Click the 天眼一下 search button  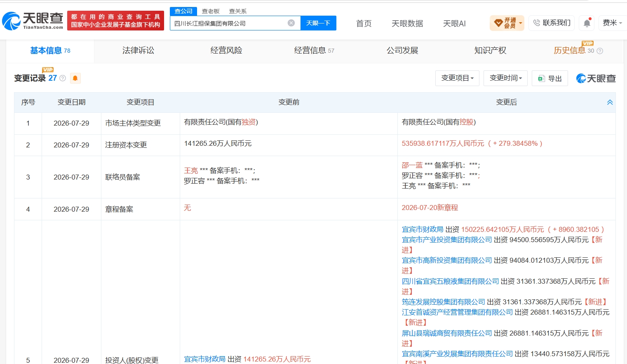318,23
